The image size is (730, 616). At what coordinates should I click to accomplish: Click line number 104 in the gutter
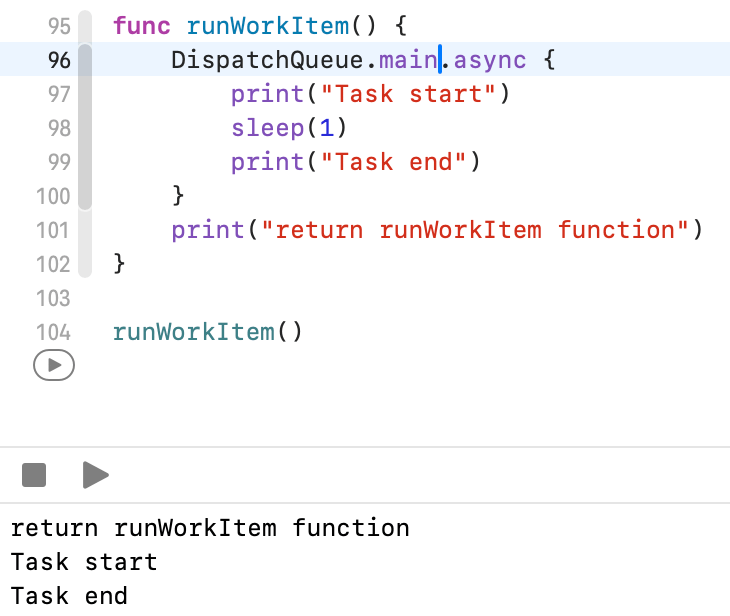pyautogui.click(x=54, y=332)
